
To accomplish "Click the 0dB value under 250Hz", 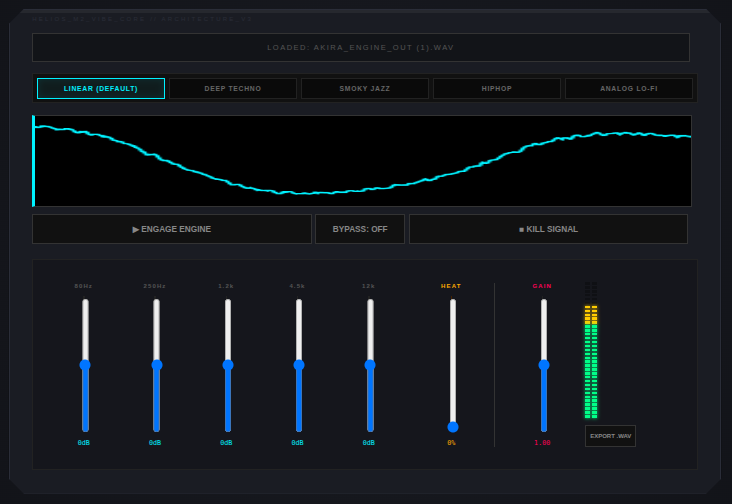I will pos(155,442).
